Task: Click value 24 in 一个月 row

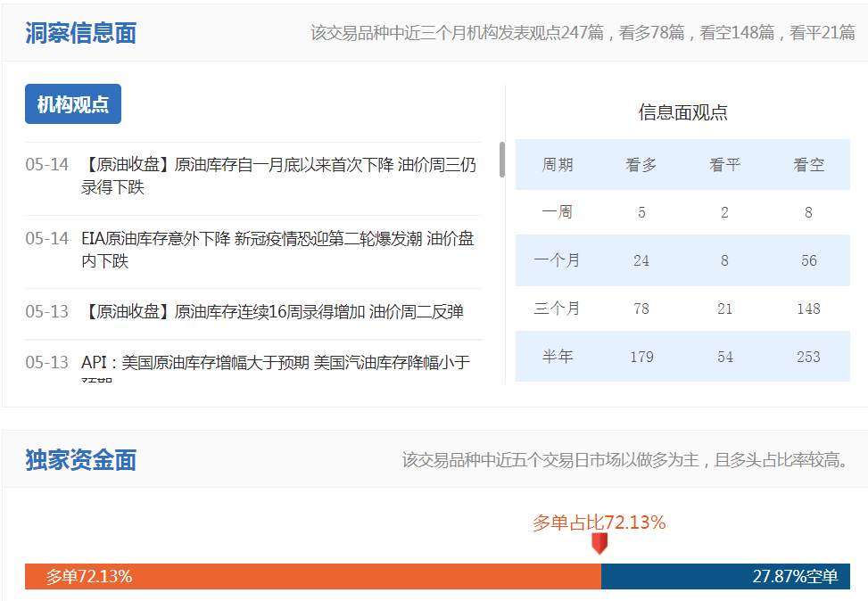Action: point(641,260)
